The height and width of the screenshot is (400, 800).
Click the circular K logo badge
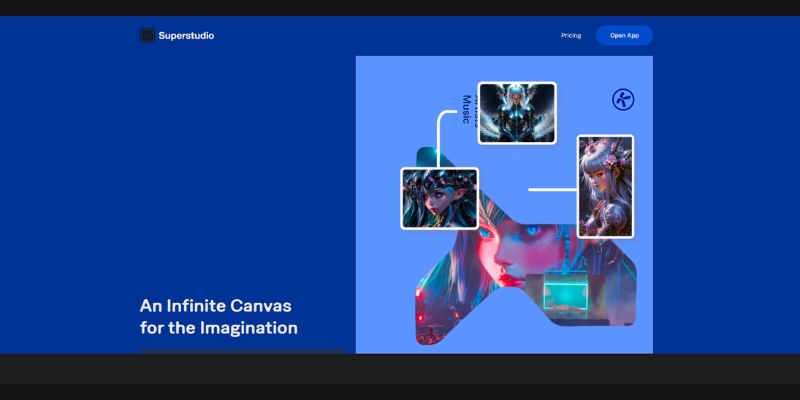point(623,99)
